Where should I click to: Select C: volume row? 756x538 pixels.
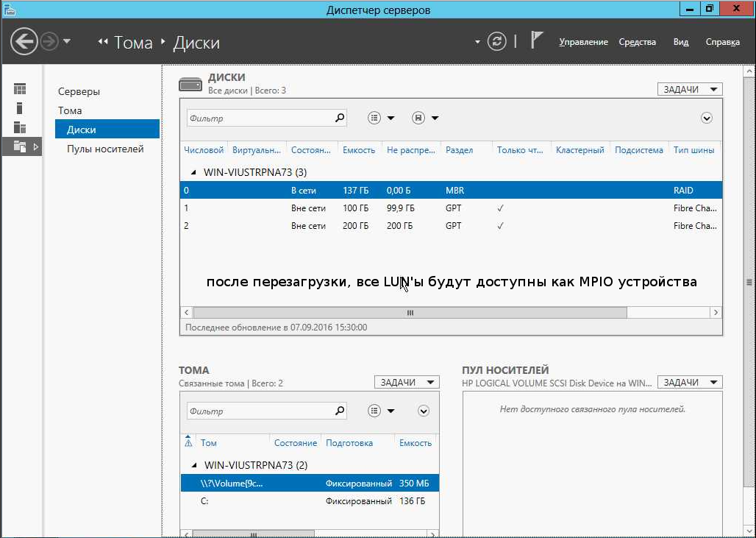[310, 501]
